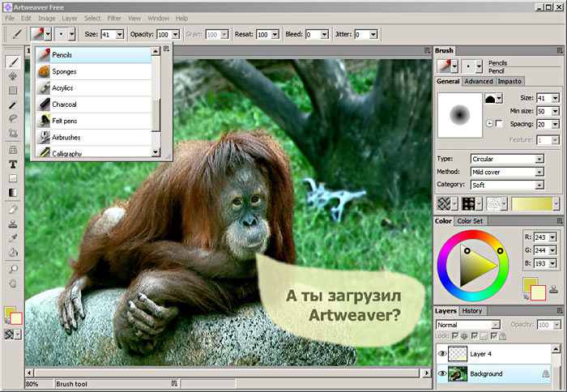
Task: Hide Layer 4 using its eye icon
Action: [442, 354]
